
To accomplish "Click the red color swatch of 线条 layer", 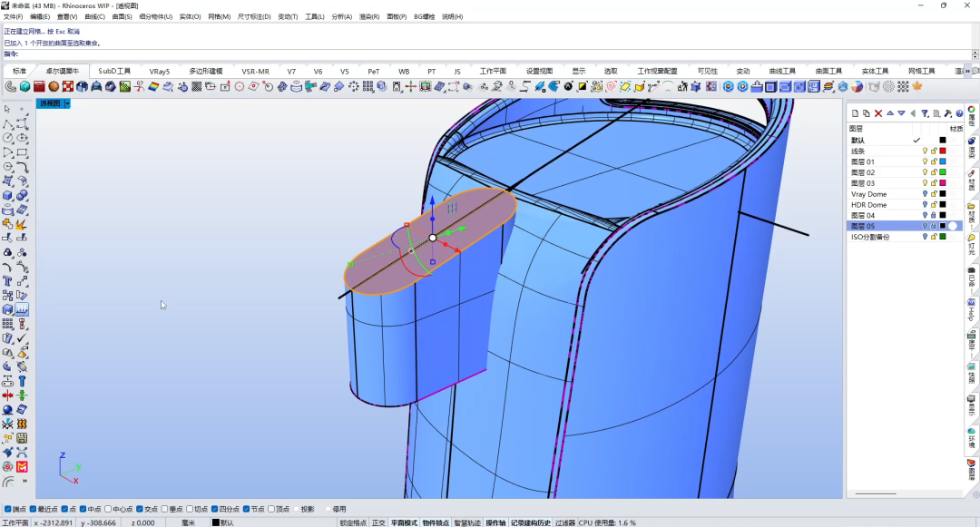I will coord(943,151).
